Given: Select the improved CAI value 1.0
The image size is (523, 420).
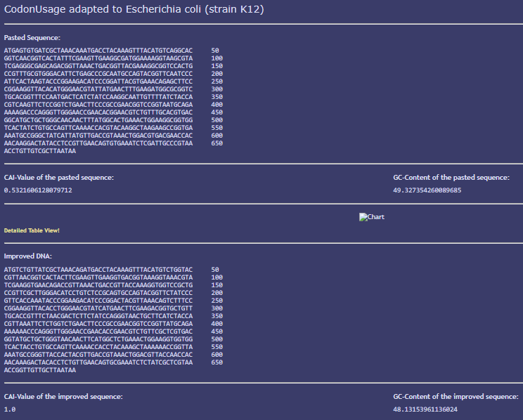Looking at the screenshot, I should click(10, 409).
